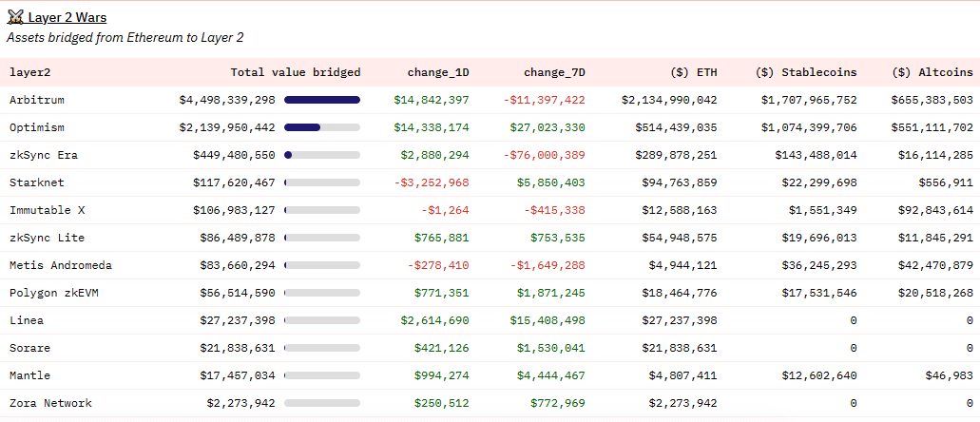Click the $4,498,339,298 total for Arbitrum
The height and width of the screenshot is (422, 980).
(x=227, y=100)
